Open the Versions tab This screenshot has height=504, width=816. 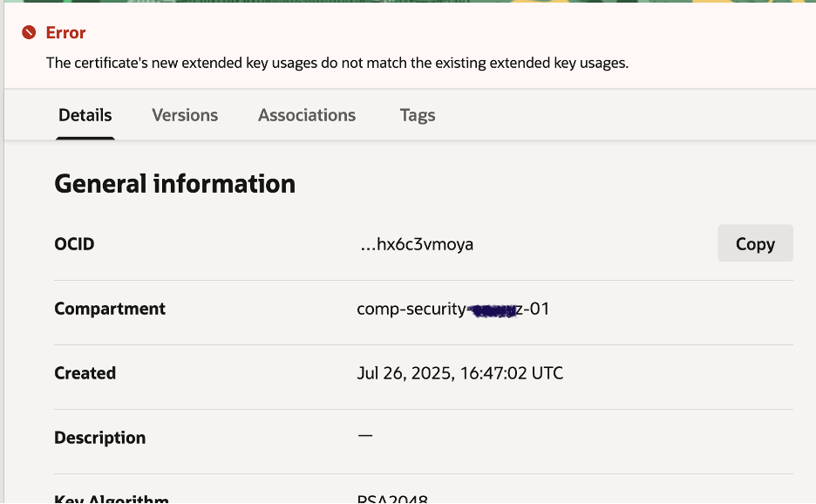185,115
